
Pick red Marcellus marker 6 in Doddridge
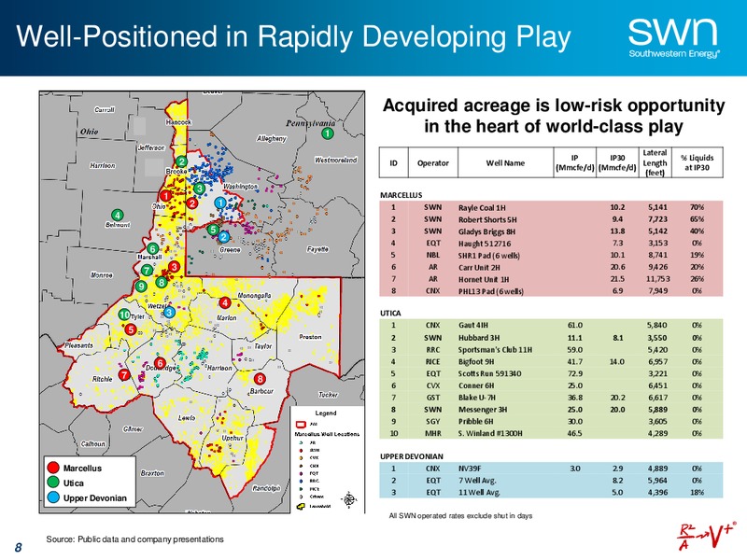pyautogui.click(x=160, y=363)
